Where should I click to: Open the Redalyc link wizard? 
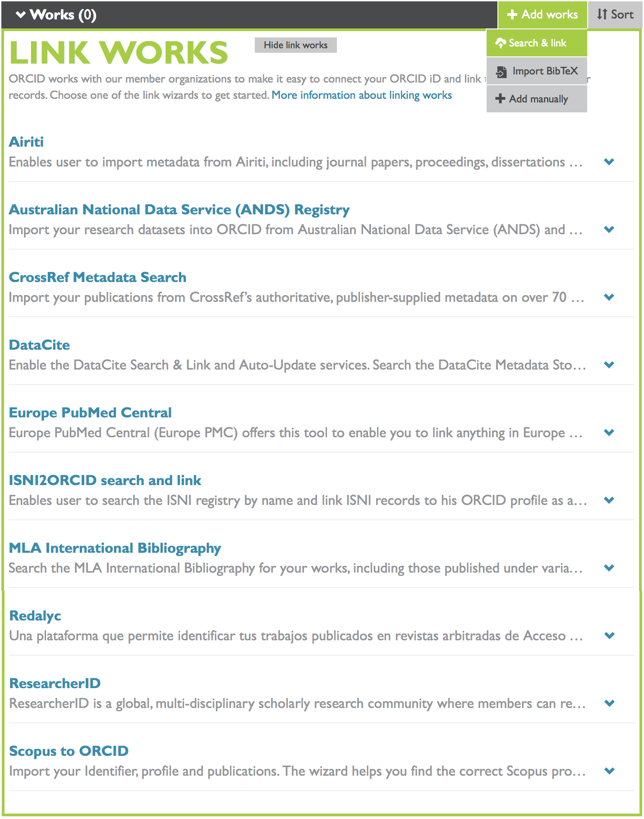(35, 616)
